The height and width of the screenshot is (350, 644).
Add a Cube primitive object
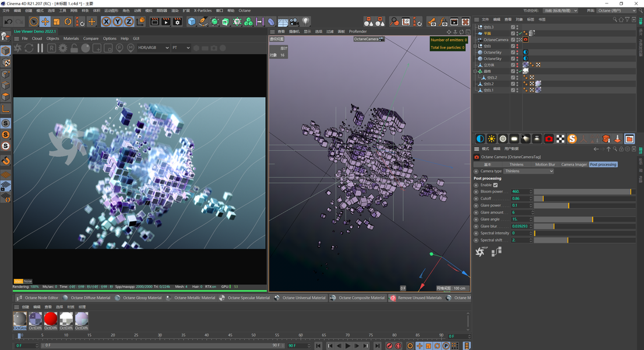[x=191, y=22]
